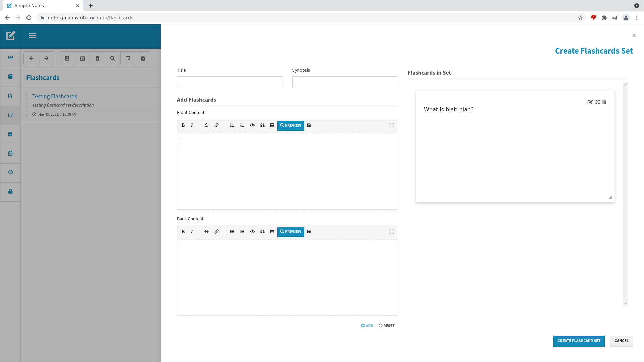Screen dimensions: 644x362
Task: Open the calendar section in the sidebar
Action: (10, 153)
